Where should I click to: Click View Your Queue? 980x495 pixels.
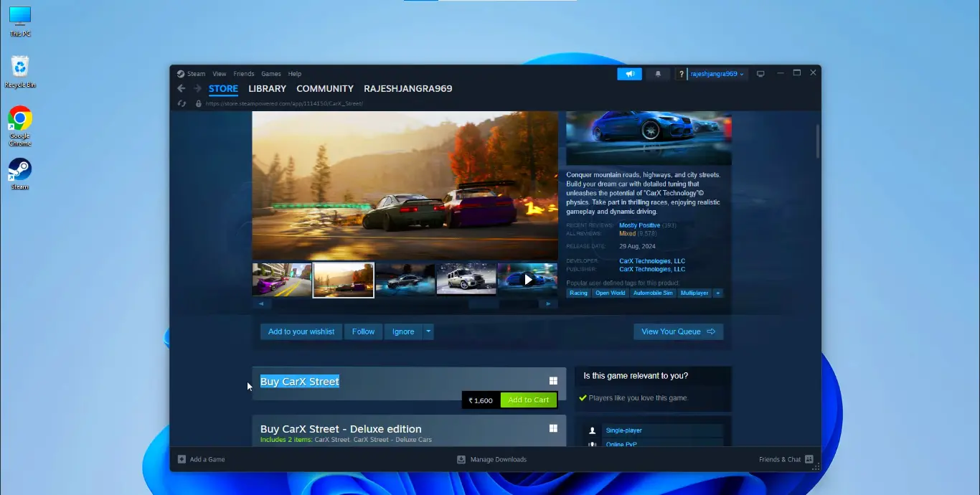click(677, 331)
